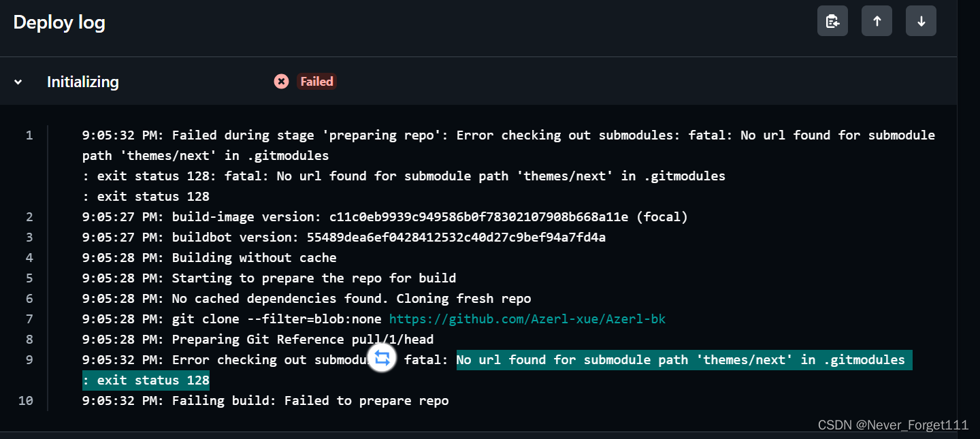Click the copy deploy log icon
This screenshot has width=980, height=439.
pos(832,20)
